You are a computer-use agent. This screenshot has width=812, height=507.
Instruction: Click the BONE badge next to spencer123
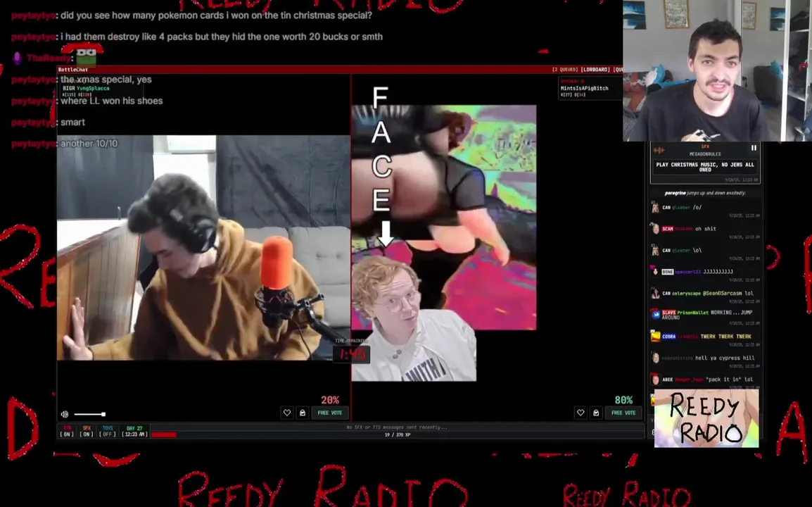pos(668,272)
